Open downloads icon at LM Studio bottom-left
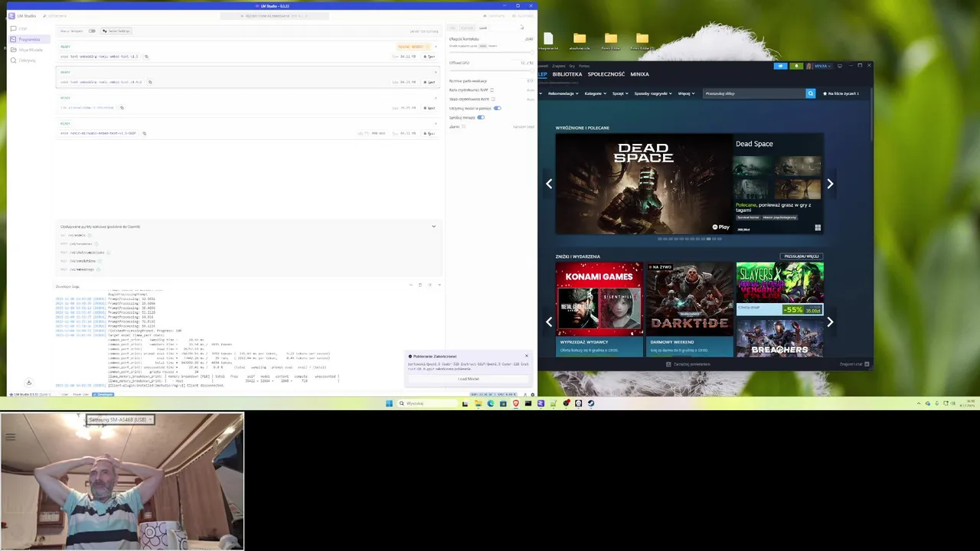 pos(29,383)
